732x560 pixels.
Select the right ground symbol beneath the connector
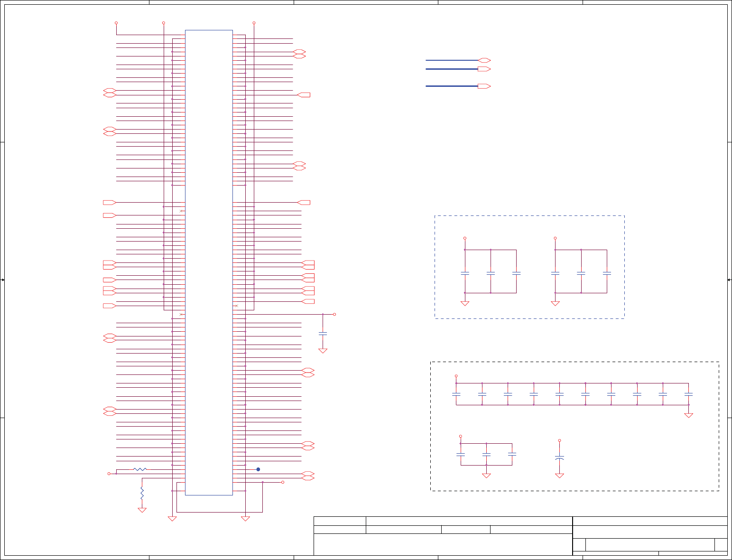(x=245, y=519)
